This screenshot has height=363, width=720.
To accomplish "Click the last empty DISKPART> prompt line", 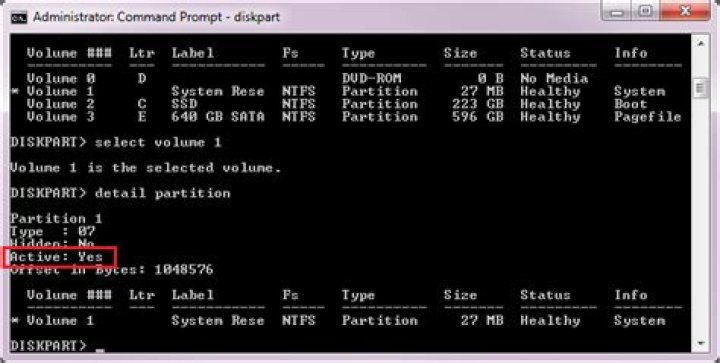I will coord(57,345).
